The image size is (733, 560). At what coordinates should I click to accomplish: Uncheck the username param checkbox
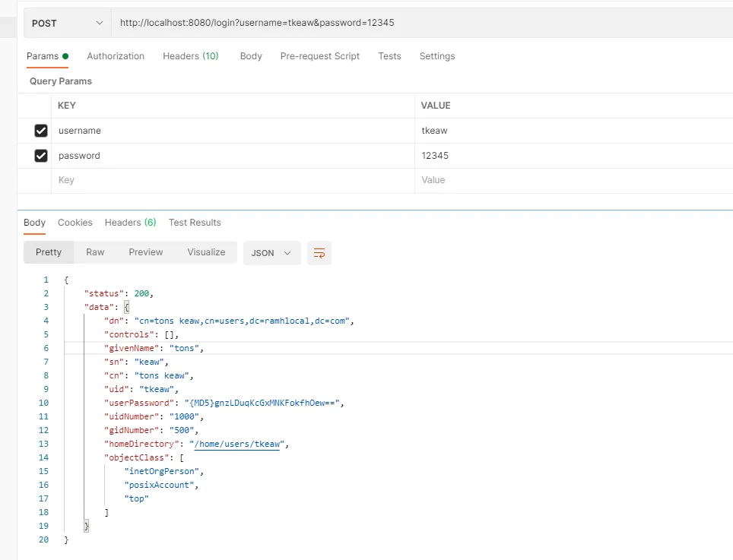[x=41, y=131]
